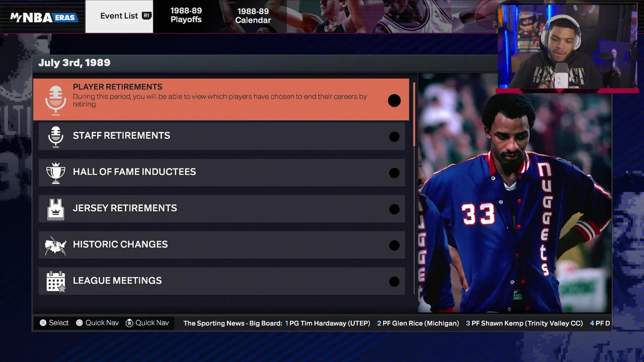
Task: Click the calendar icon for League Meetings
Action: (56, 282)
